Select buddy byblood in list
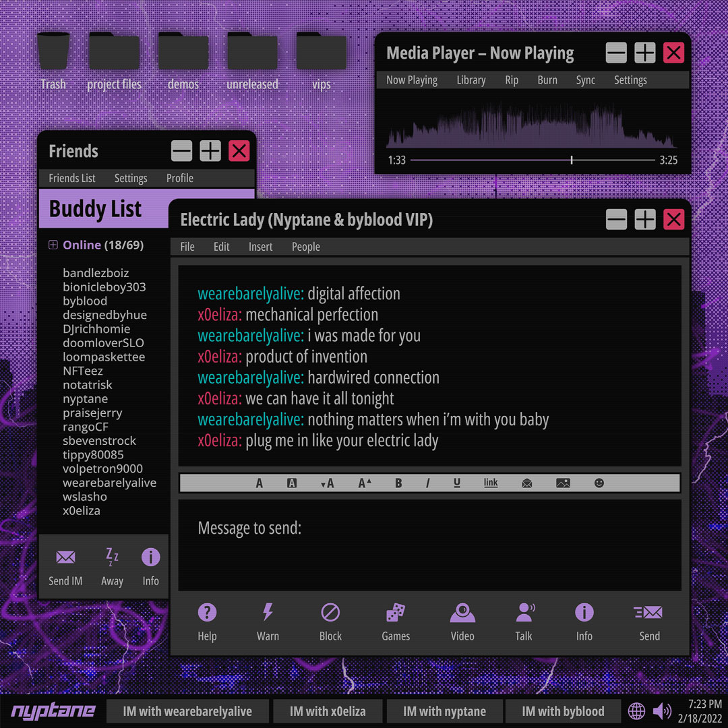 pyautogui.click(x=85, y=301)
